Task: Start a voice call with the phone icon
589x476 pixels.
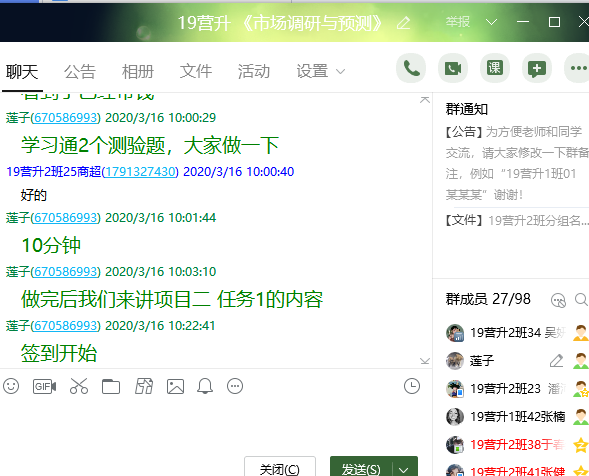Action: (411, 68)
